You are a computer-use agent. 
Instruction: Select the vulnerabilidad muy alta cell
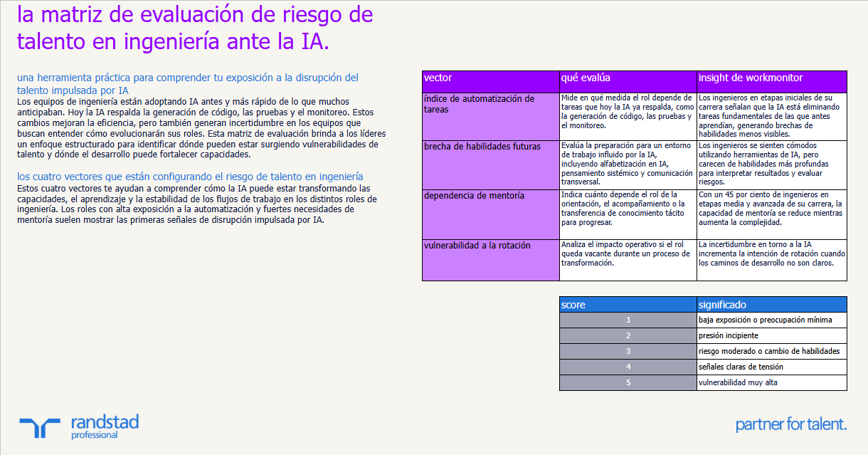pos(771,382)
